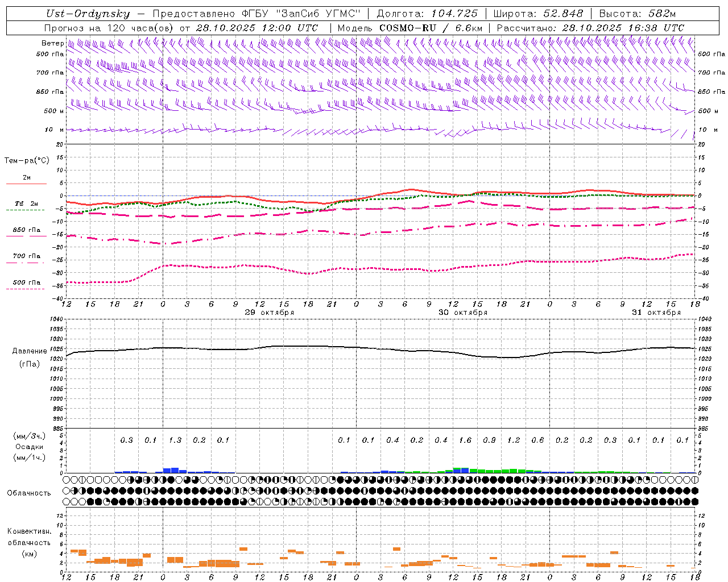Click the '31 октября' date label
728x582 pixels.
tap(656, 313)
